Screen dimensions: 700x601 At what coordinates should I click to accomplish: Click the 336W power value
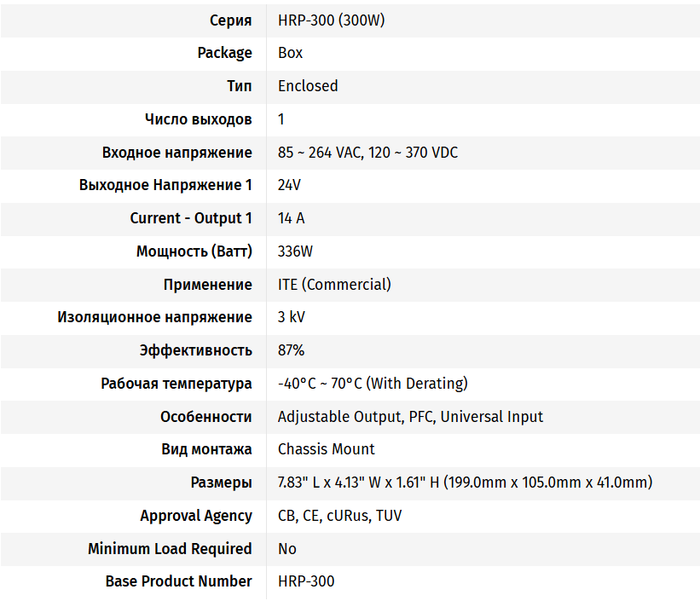[295, 251]
